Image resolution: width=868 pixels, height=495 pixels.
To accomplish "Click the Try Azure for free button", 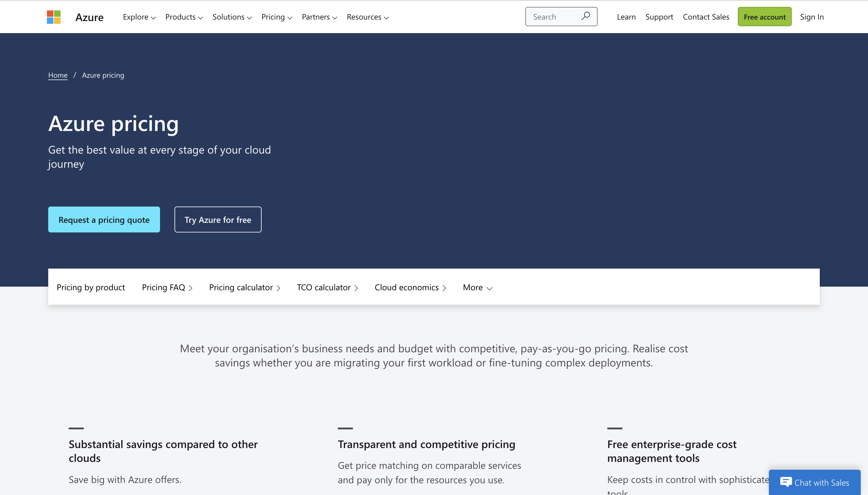I will [x=218, y=219].
